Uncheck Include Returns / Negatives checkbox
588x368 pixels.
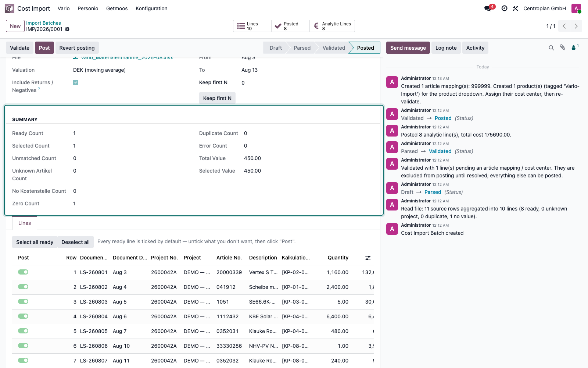point(76,82)
